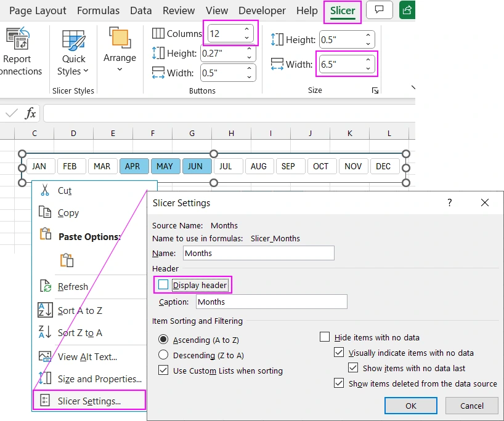Select Cut from the context menu

click(65, 190)
